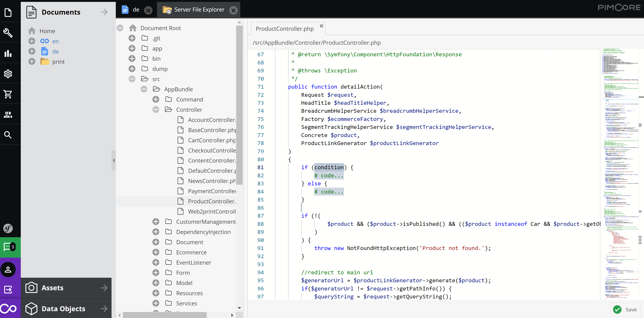Open the user management panel
This screenshot has width=644, height=318.
[8, 114]
